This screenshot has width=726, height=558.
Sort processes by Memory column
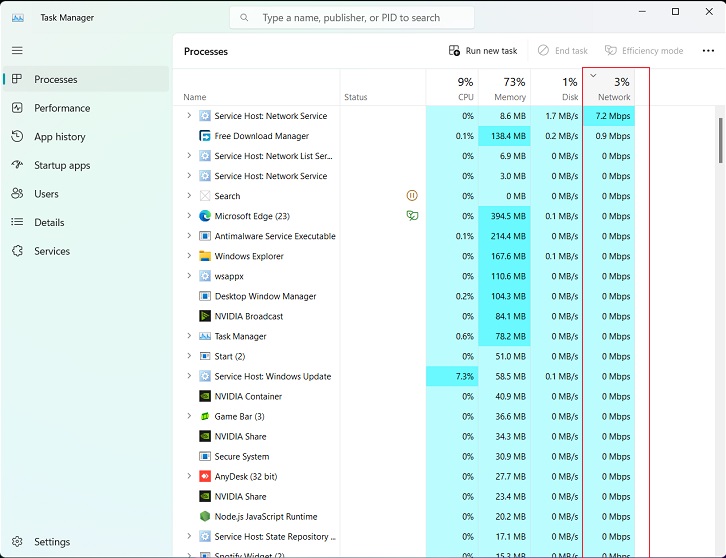pyautogui.click(x=504, y=88)
